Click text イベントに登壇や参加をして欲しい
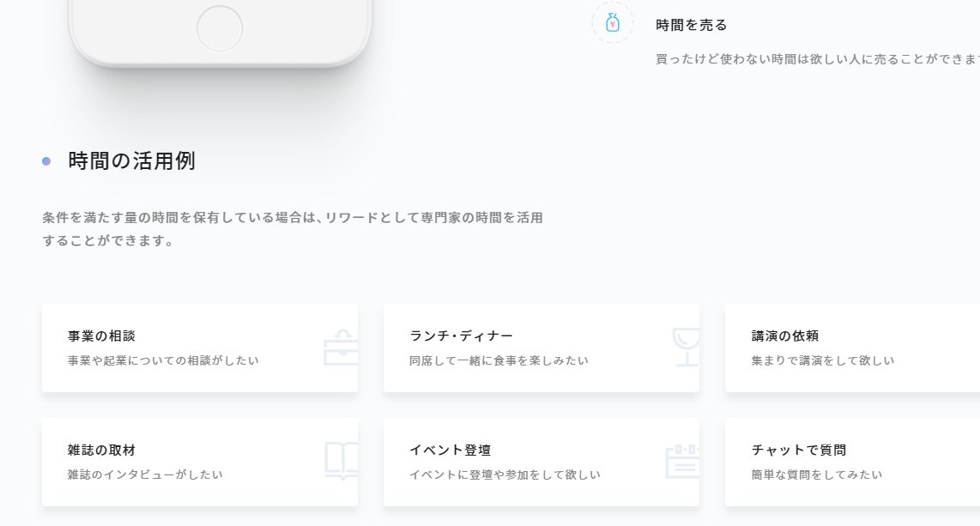Screen dimensions: 980x526 (x=505, y=475)
